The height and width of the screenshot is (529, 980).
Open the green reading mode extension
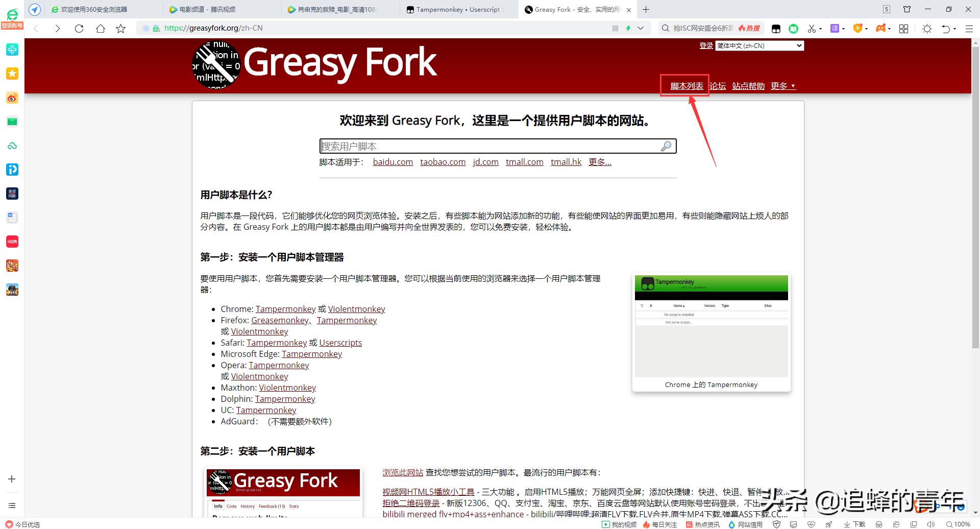[x=793, y=29]
